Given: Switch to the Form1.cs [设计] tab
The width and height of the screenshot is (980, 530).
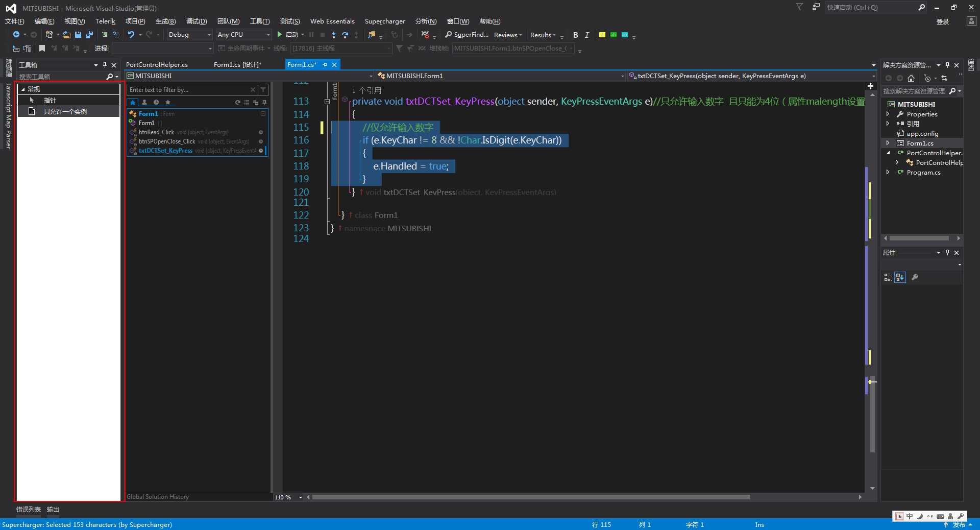Looking at the screenshot, I should click(237, 65).
